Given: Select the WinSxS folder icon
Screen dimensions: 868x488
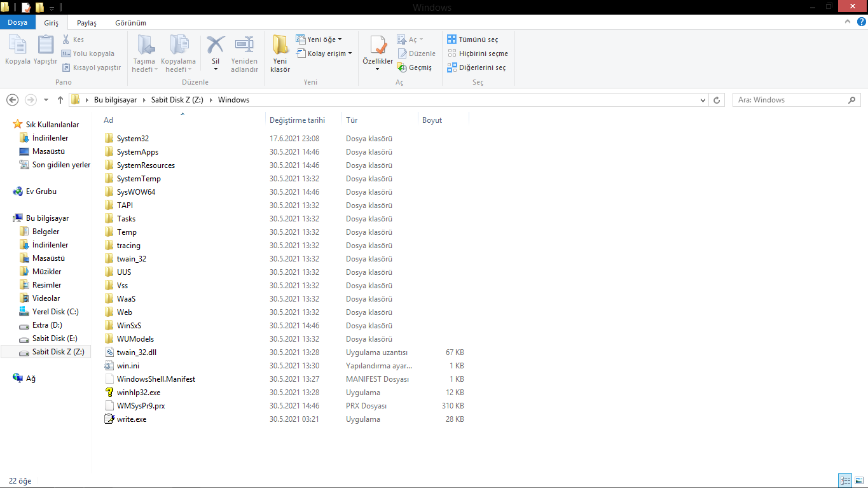Looking at the screenshot, I should coord(109,325).
